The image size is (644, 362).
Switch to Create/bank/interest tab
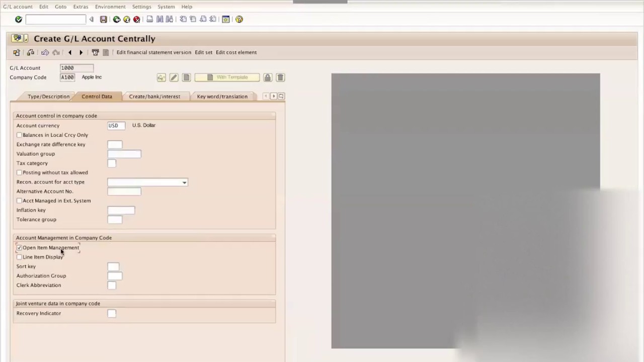click(154, 97)
